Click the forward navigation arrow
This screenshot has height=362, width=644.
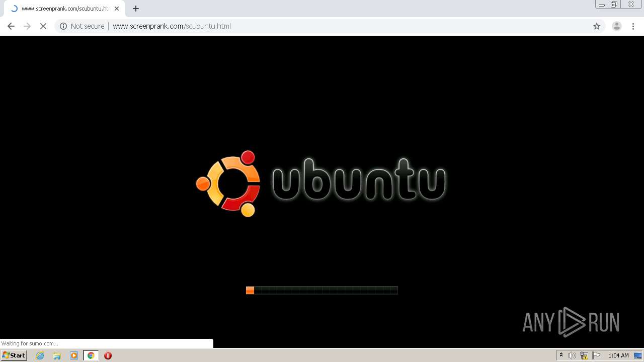tap(27, 26)
